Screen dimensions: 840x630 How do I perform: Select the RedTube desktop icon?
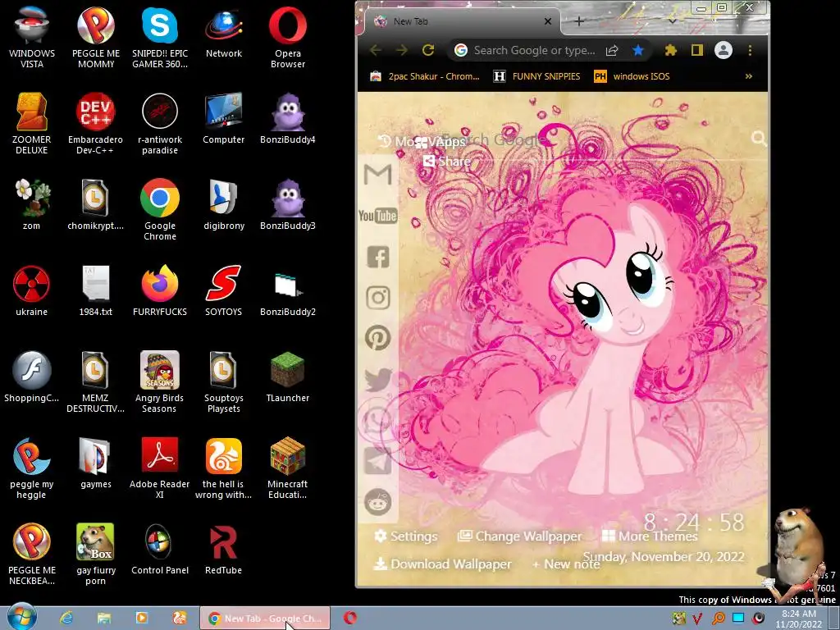pyautogui.click(x=224, y=549)
